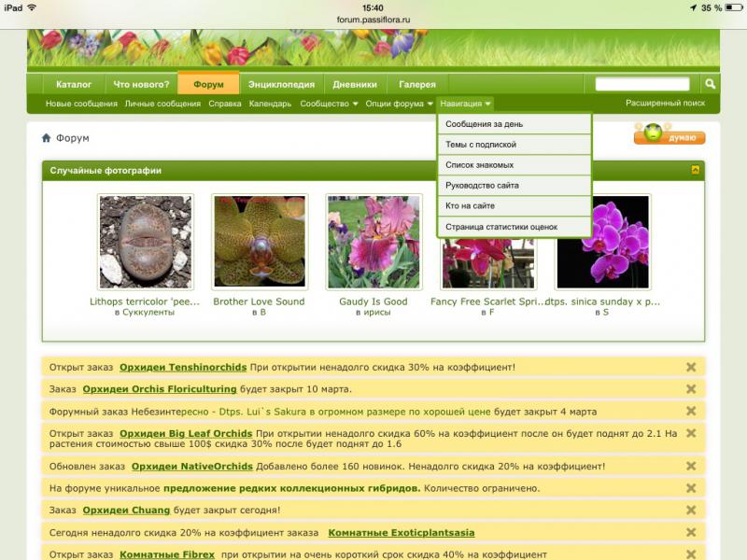747x560 pixels.
Task: Expand the Сообщество dropdown menu
Action: [329, 104]
